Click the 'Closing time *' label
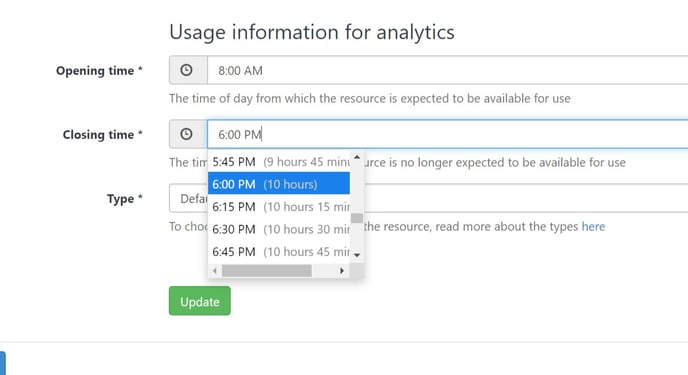 click(x=103, y=135)
